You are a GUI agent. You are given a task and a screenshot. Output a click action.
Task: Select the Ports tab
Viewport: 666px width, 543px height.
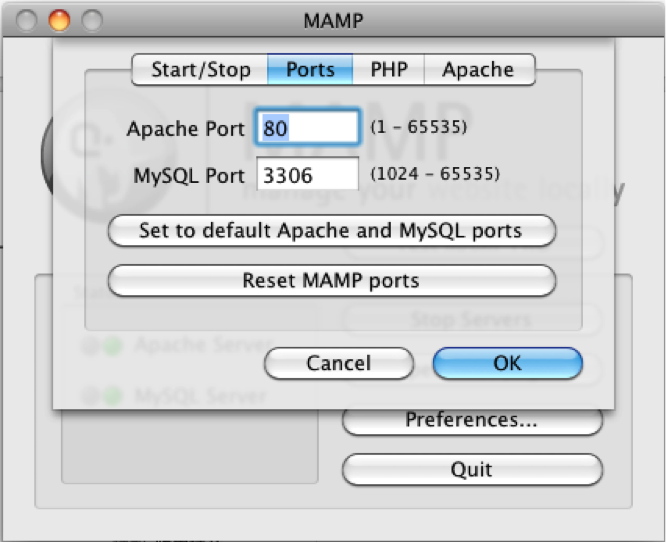[310, 70]
